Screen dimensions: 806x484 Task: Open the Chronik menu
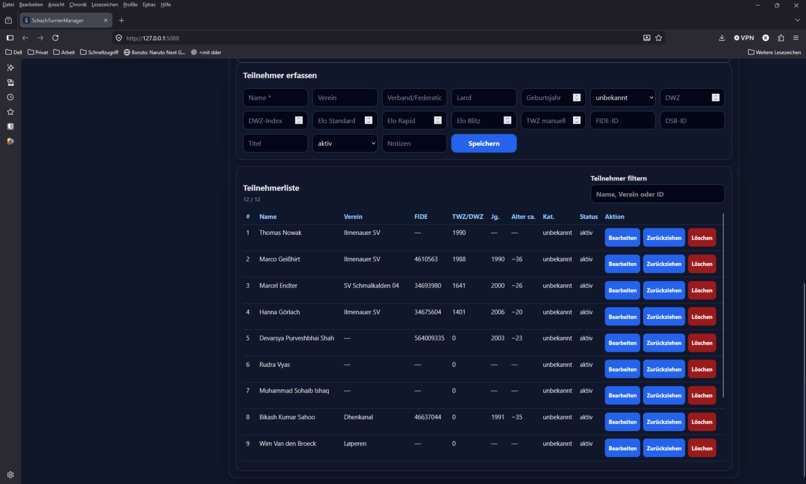click(78, 5)
